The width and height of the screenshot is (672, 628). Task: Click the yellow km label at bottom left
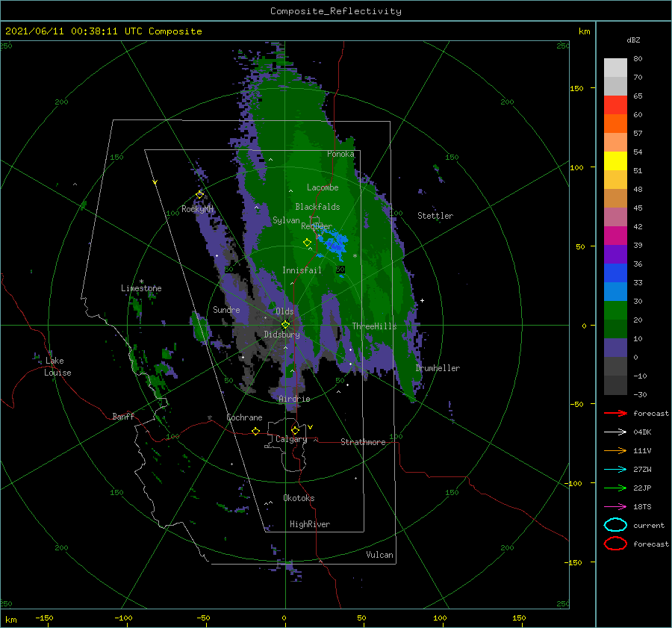tap(10, 620)
